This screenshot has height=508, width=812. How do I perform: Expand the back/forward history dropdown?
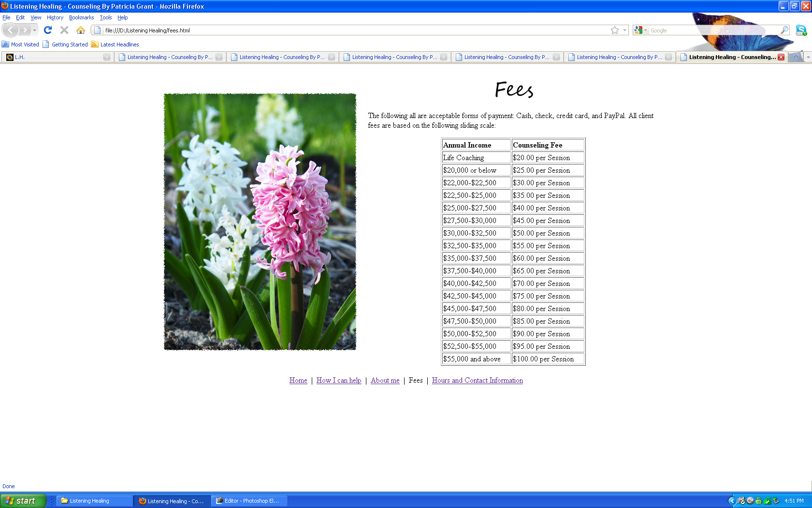pos(34,30)
